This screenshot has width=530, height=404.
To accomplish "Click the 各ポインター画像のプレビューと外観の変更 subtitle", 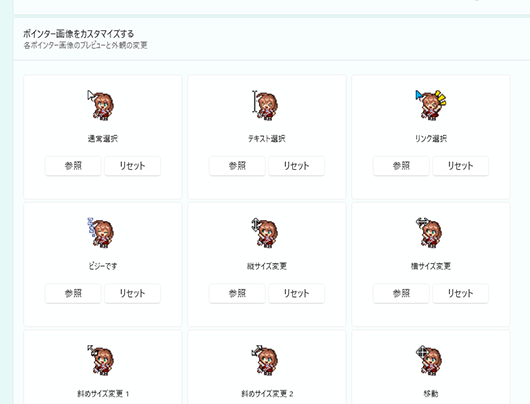I will 85,45.
